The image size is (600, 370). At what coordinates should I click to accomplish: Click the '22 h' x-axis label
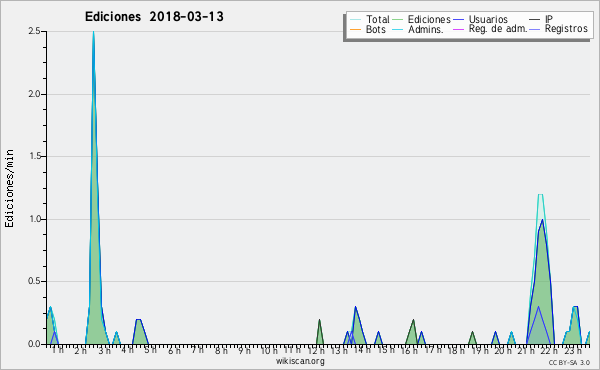[549, 350]
